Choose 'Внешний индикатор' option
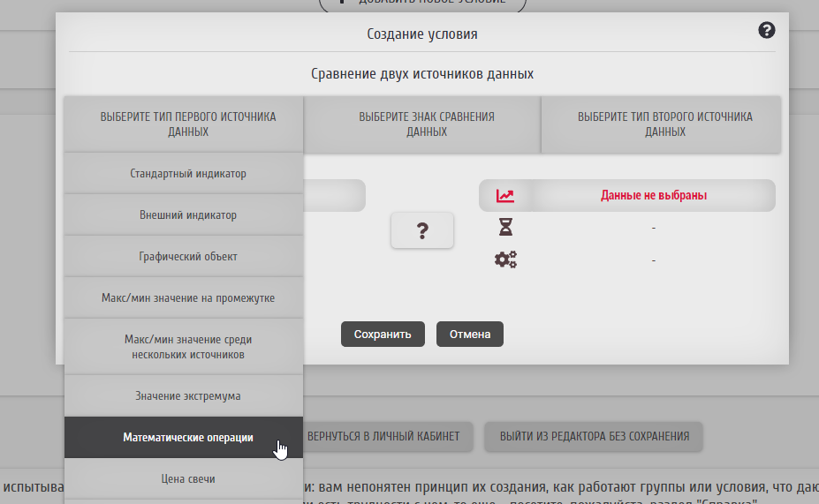819x504 pixels. pos(187,215)
